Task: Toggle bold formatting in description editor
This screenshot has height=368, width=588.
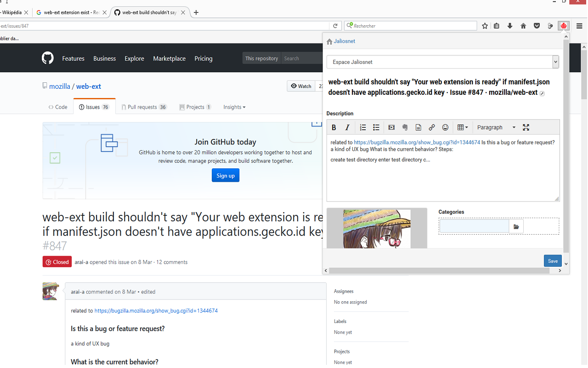Action: (334, 127)
